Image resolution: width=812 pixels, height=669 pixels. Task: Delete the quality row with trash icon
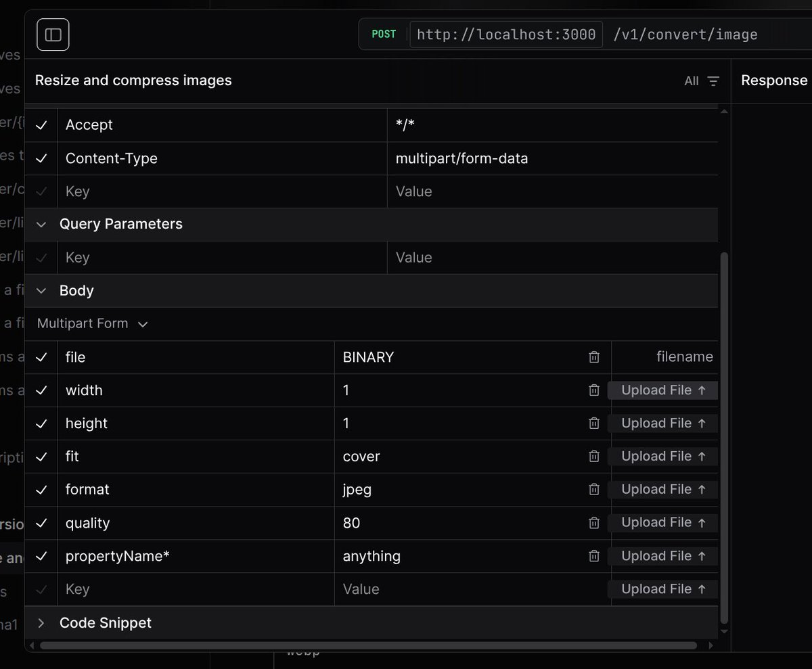click(594, 523)
